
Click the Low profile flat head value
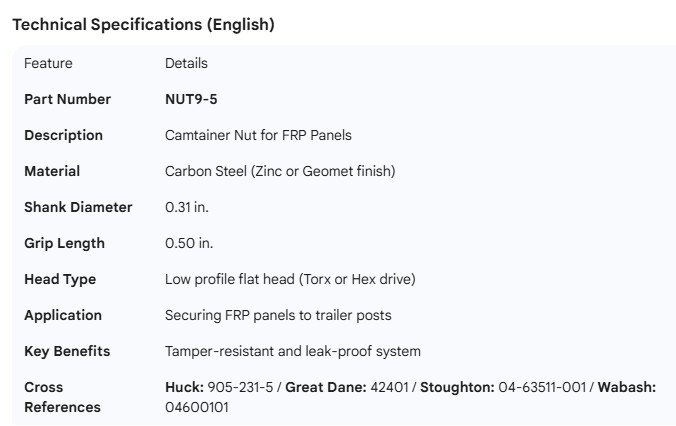point(289,279)
